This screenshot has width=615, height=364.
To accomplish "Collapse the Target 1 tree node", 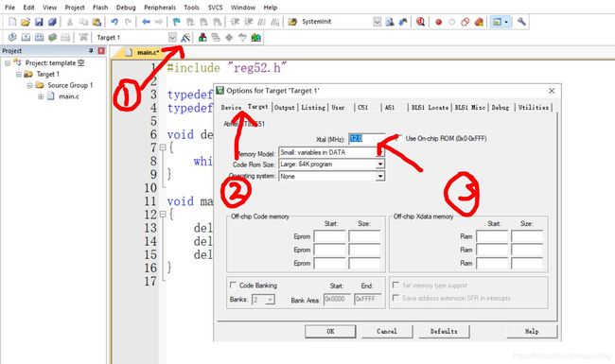I will [18, 74].
